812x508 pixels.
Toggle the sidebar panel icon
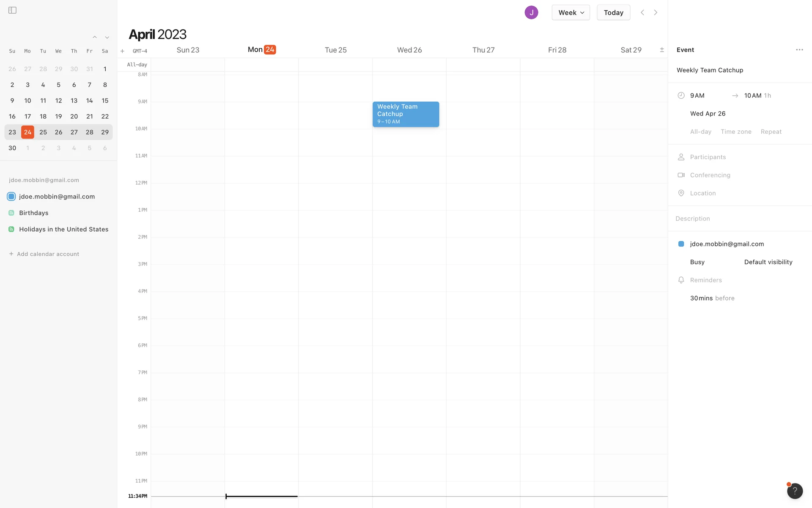[x=12, y=10]
